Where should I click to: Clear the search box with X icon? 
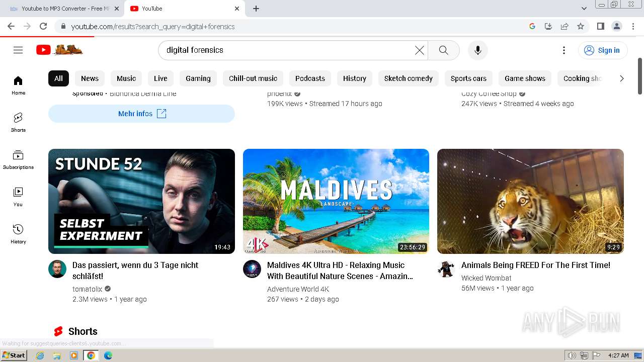(x=420, y=50)
